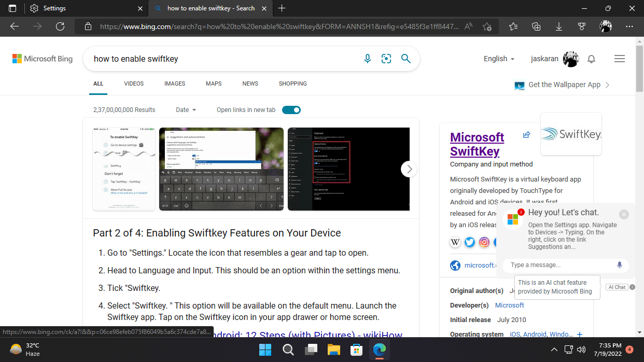Click the AI Chat info icon
The height and width of the screenshot is (362, 644).
pos(633,287)
